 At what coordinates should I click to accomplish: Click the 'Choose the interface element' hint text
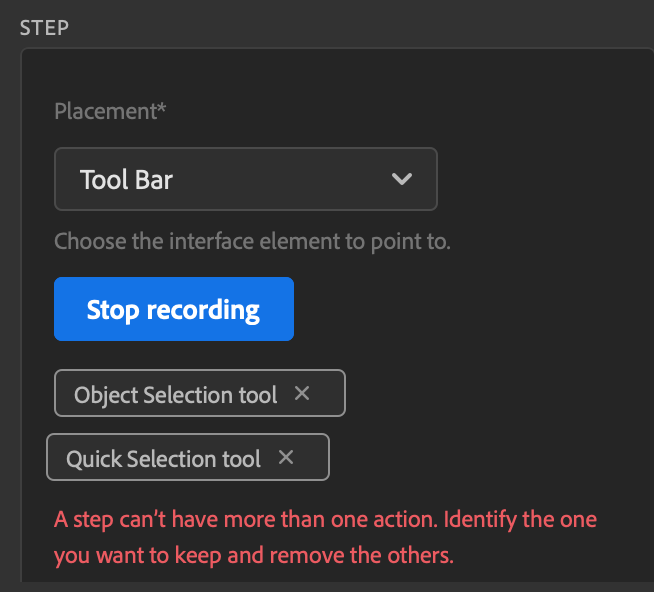(252, 242)
